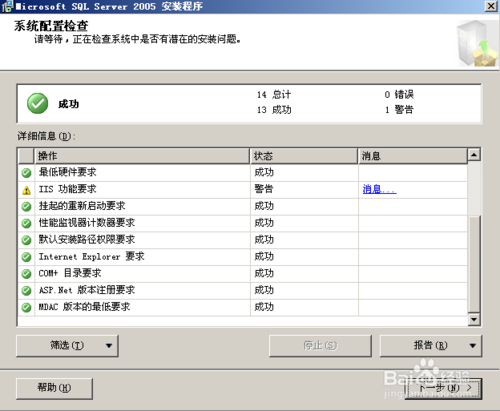
Task: Open the 消息... link for IIS warning
Action: pos(379,189)
